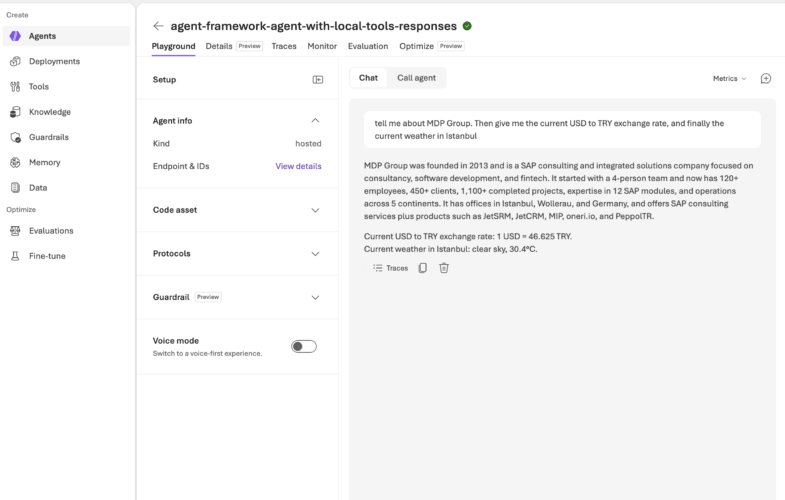This screenshot has width=785, height=500.
Task: Click the Setup heading
Action: (164, 80)
